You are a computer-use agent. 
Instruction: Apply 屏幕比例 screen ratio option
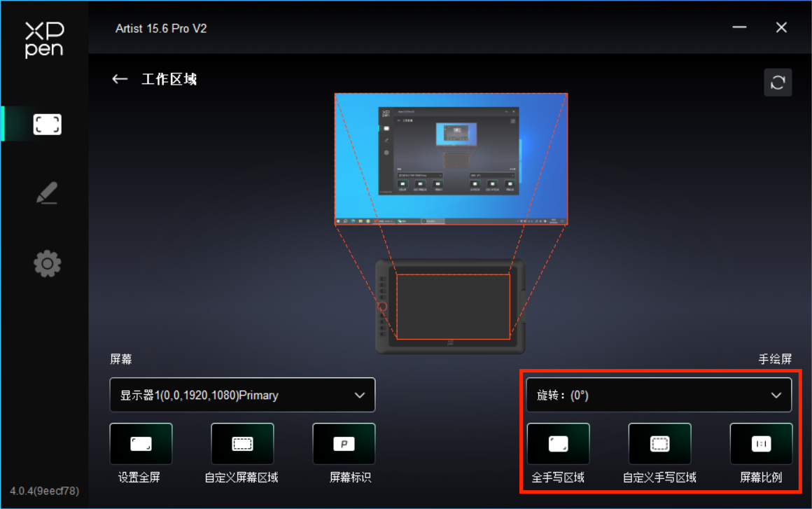pyautogui.click(x=761, y=444)
